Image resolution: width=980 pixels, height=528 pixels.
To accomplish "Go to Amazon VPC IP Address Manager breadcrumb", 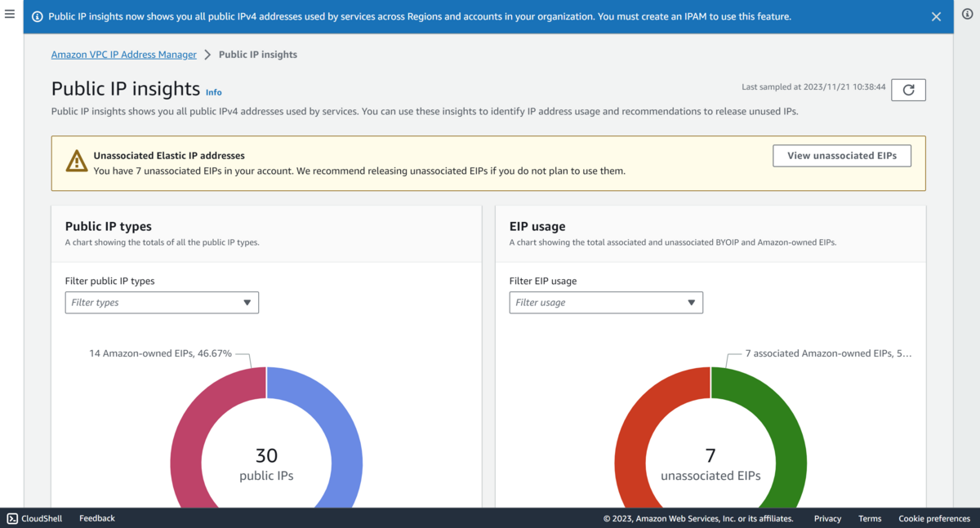I will pyautogui.click(x=124, y=55).
